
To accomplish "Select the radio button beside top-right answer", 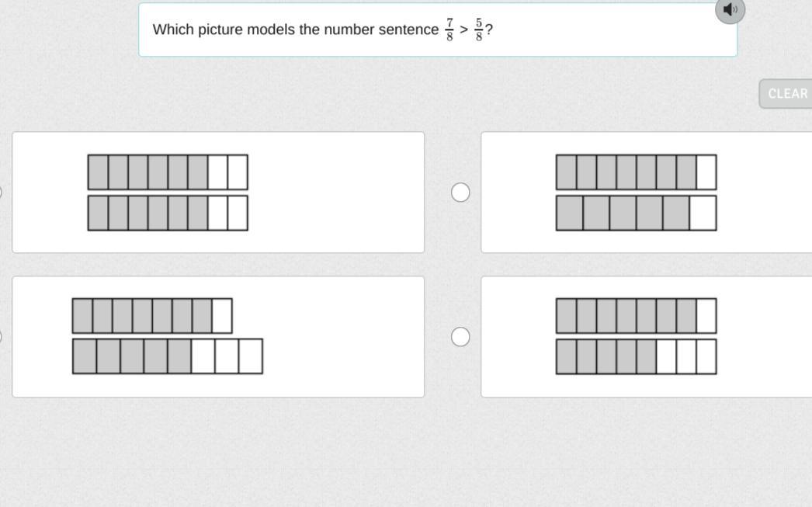I will pyautogui.click(x=460, y=193).
